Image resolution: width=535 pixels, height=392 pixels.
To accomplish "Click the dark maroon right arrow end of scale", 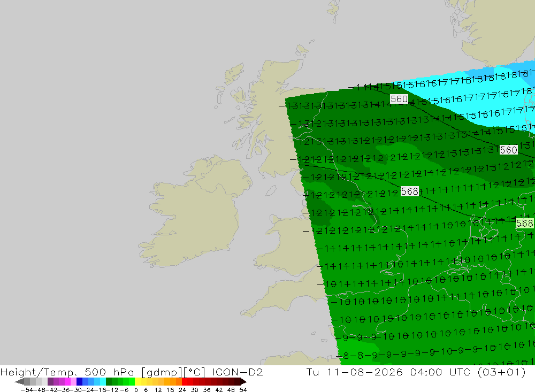I will 243,381.
